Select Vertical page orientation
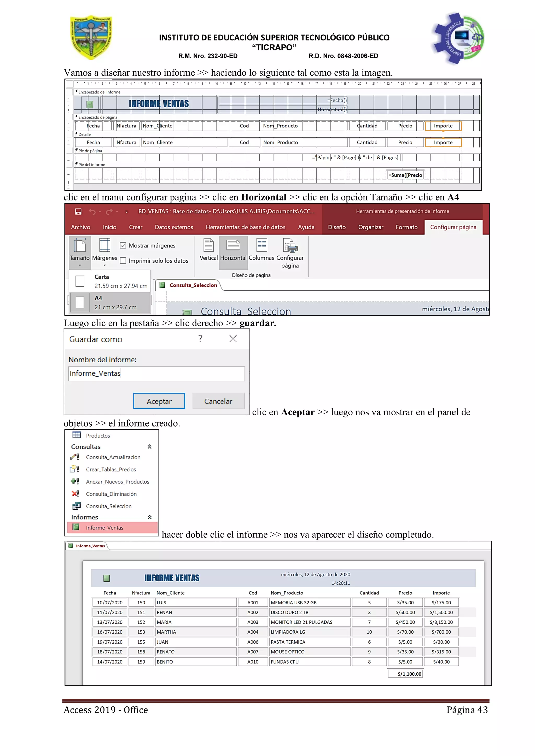This screenshot has height=756, width=535. coord(208,250)
